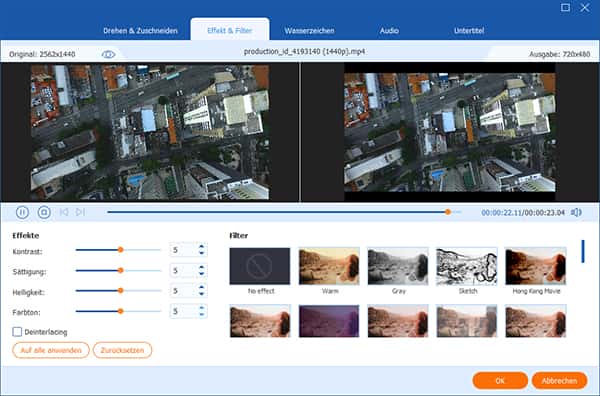Confirm changes with the OK button
Image resolution: width=600 pixels, height=396 pixels.
tap(500, 381)
